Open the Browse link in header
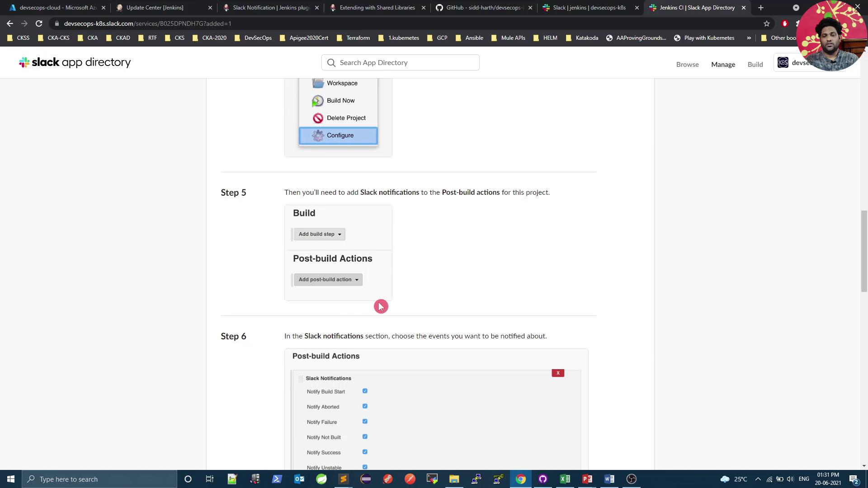Screen dimensions: 868x488 point(687,64)
